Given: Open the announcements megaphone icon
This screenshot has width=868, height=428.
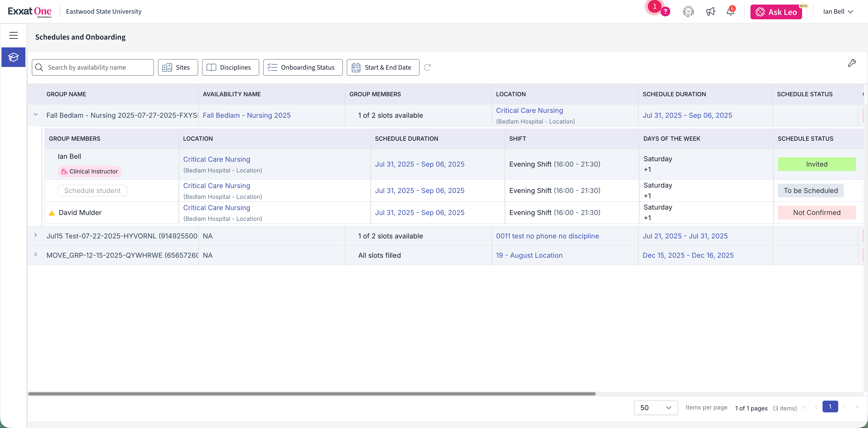Looking at the screenshot, I should (710, 12).
